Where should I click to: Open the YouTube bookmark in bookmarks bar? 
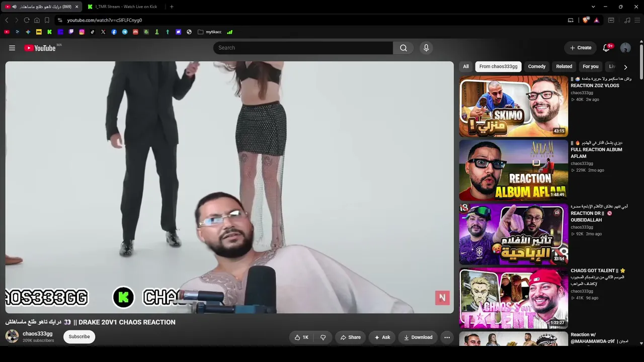pyautogui.click(x=7, y=32)
